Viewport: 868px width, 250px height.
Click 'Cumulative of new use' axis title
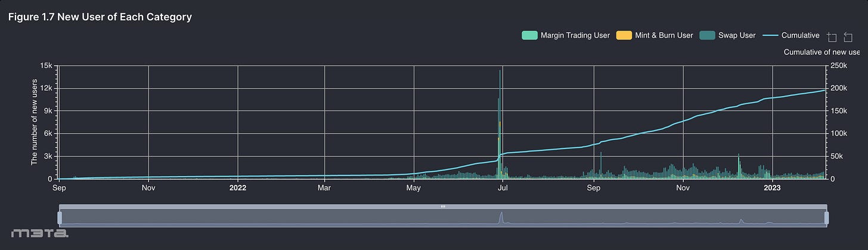pyautogui.click(x=821, y=53)
